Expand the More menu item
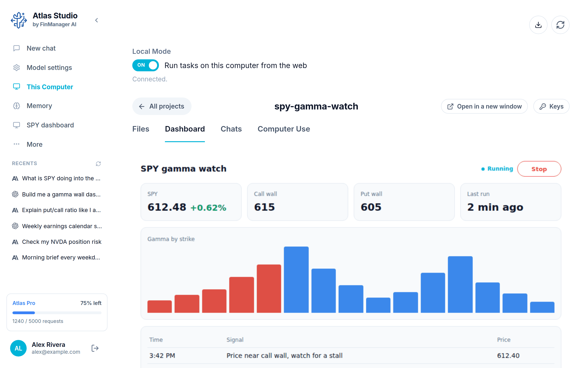The height and width of the screenshot is (368, 588). coord(57,144)
